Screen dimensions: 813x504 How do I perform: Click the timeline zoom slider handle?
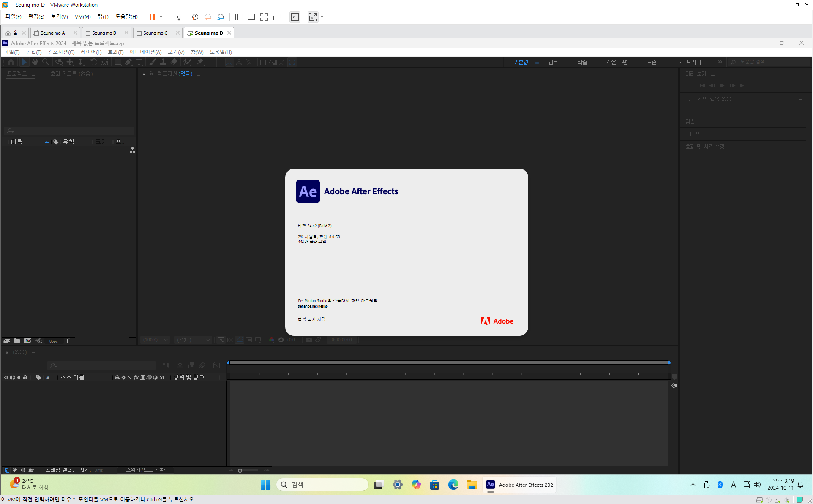click(240, 470)
